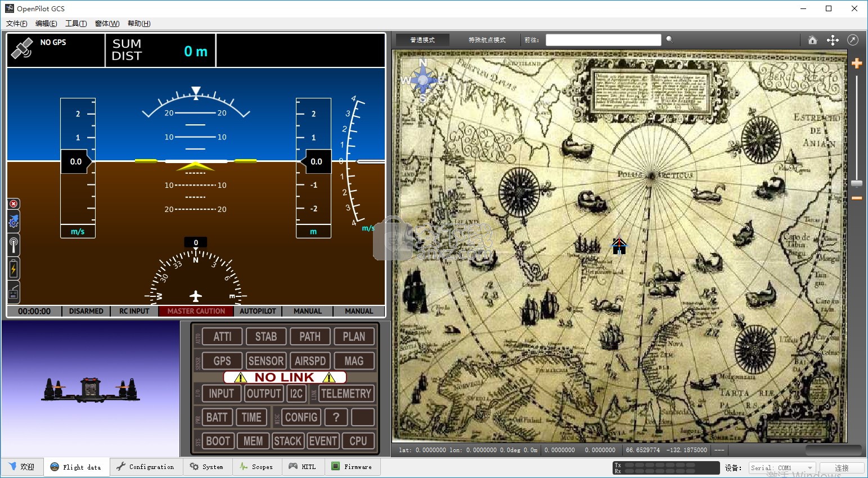The width and height of the screenshot is (868, 478).
Task: Zoom out on the map with the orange minus
Action: coord(857,198)
